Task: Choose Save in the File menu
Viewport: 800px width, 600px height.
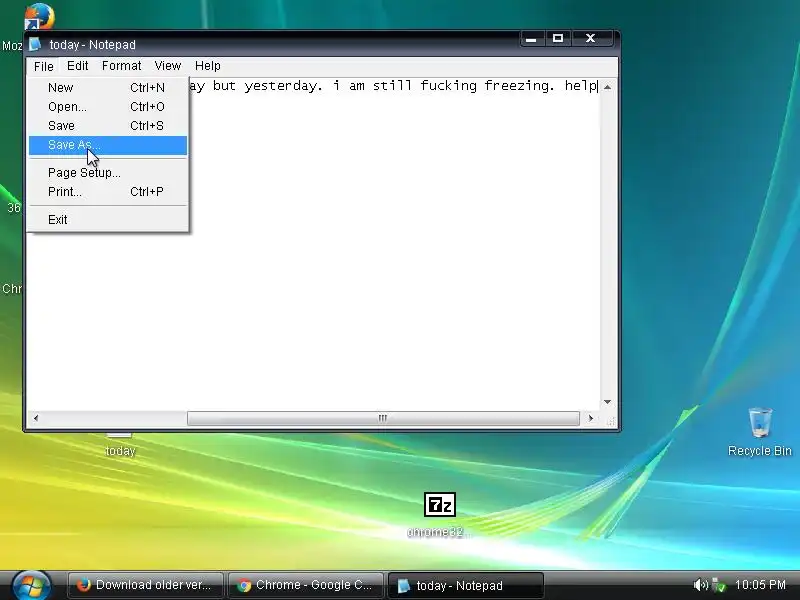Action: click(x=108, y=126)
